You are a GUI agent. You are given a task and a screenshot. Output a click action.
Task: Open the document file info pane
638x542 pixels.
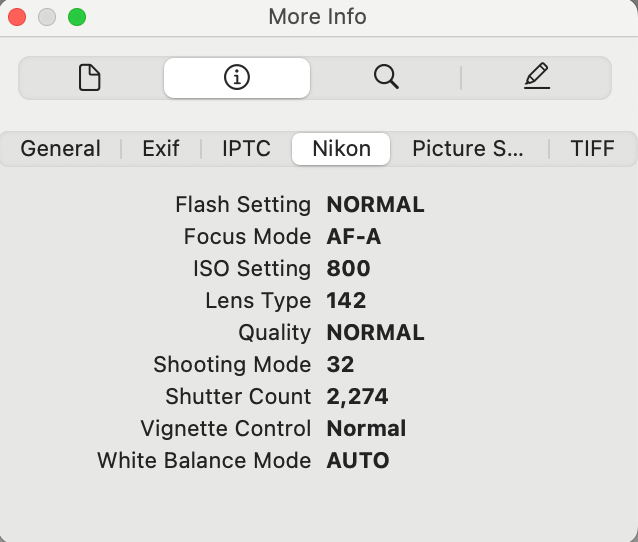[x=90, y=77]
